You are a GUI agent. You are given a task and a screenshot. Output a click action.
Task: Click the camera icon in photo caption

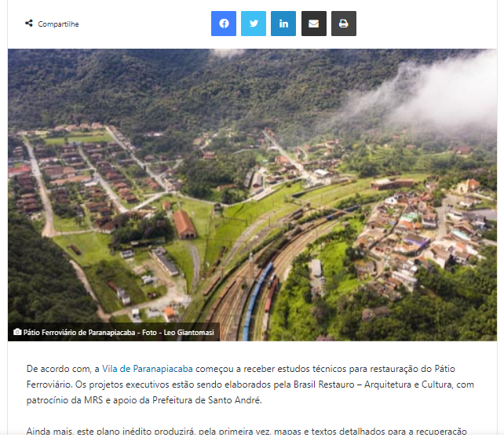click(17, 332)
